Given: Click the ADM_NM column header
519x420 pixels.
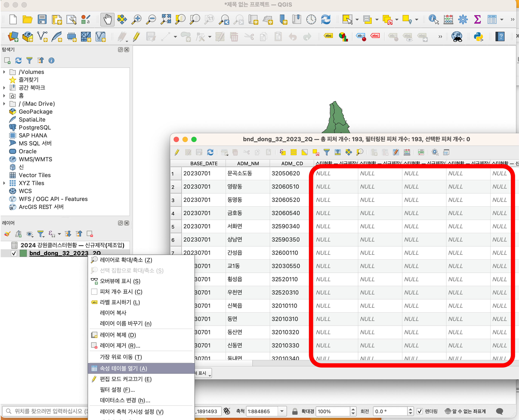Looking at the screenshot, I should pos(248,163).
